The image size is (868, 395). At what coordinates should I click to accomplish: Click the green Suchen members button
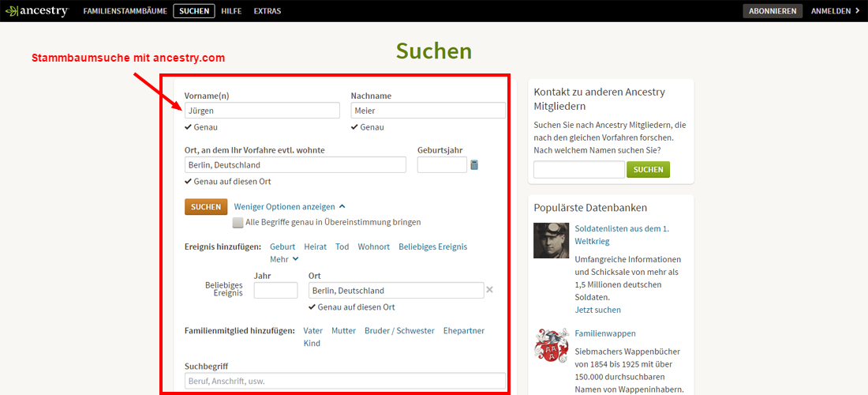coord(648,170)
